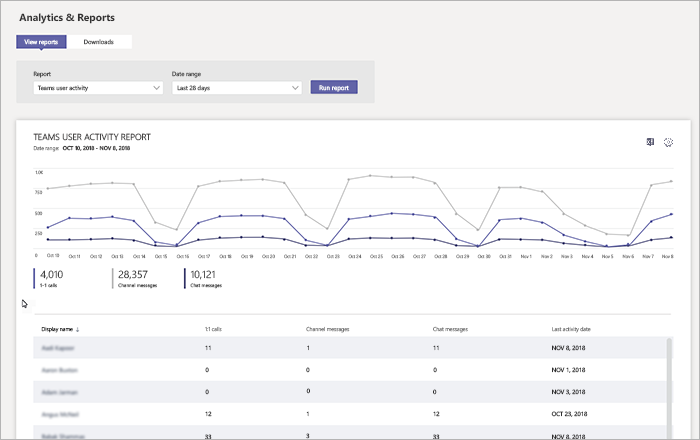The image size is (700, 440).
Task: Sort by Channel messages column header
Action: (x=330, y=328)
